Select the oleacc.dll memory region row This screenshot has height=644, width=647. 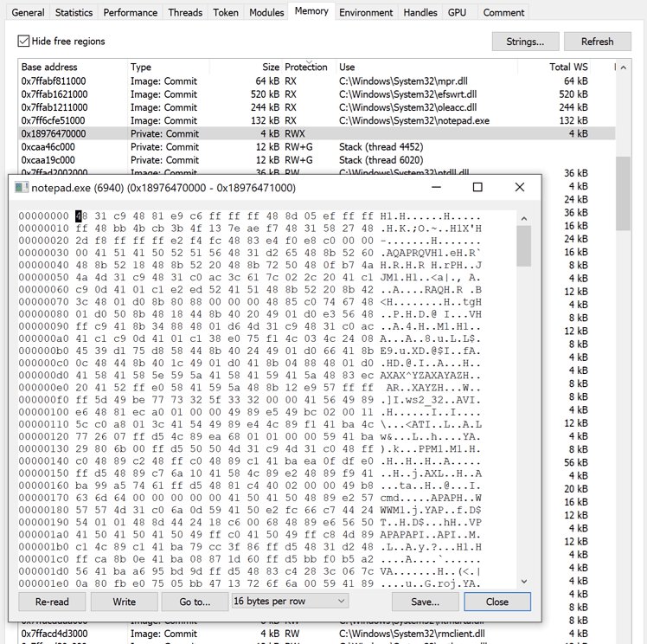(x=316, y=107)
